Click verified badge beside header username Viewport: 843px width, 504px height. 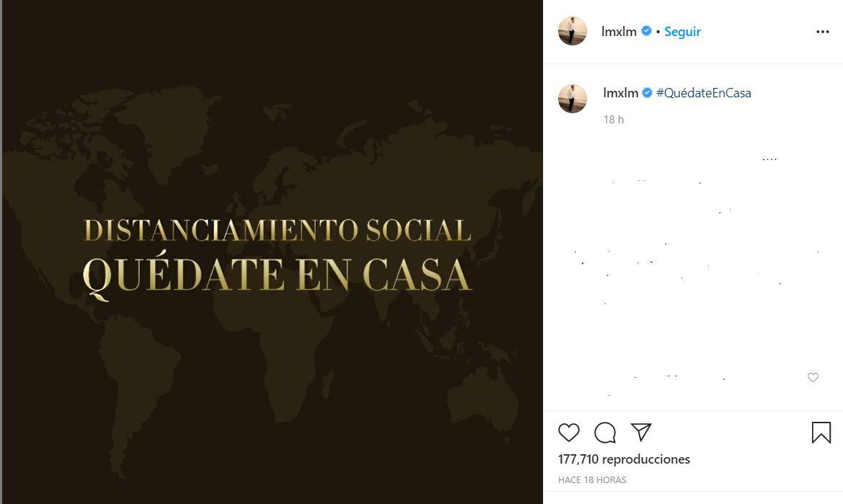647,32
